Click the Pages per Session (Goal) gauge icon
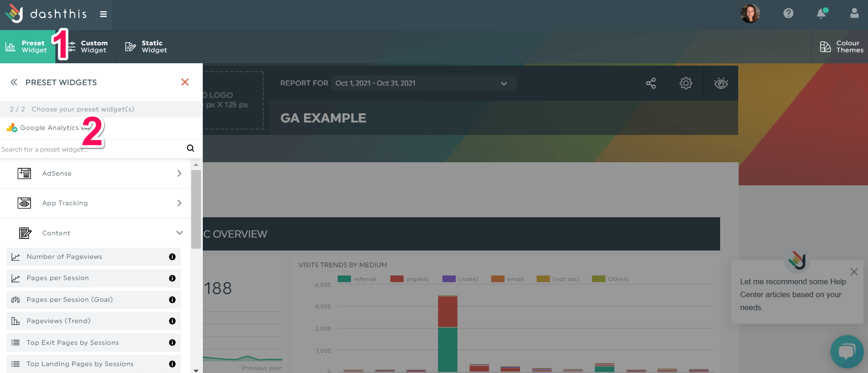868x373 pixels. (16, 300)
